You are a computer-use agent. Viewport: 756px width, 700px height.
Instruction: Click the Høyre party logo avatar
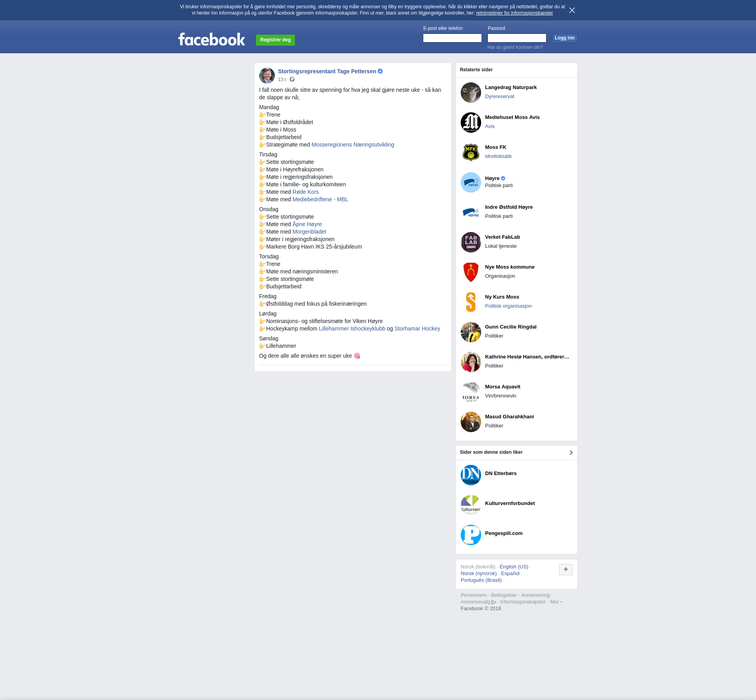(471, 182)
